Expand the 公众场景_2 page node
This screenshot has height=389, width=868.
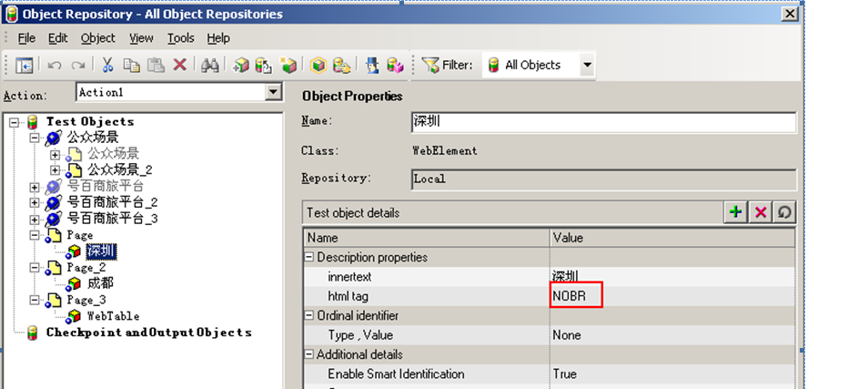point(55,170)
